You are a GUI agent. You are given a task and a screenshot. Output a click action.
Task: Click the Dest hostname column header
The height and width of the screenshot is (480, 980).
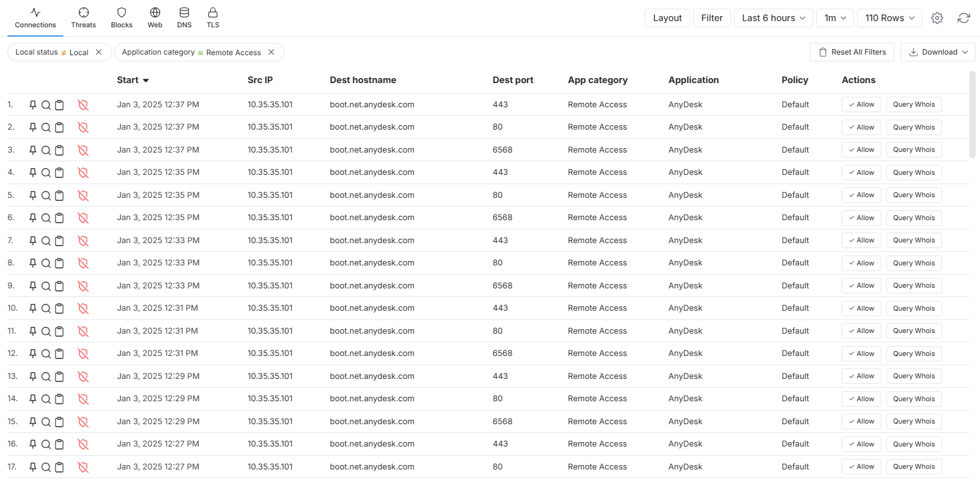[363, 80]
